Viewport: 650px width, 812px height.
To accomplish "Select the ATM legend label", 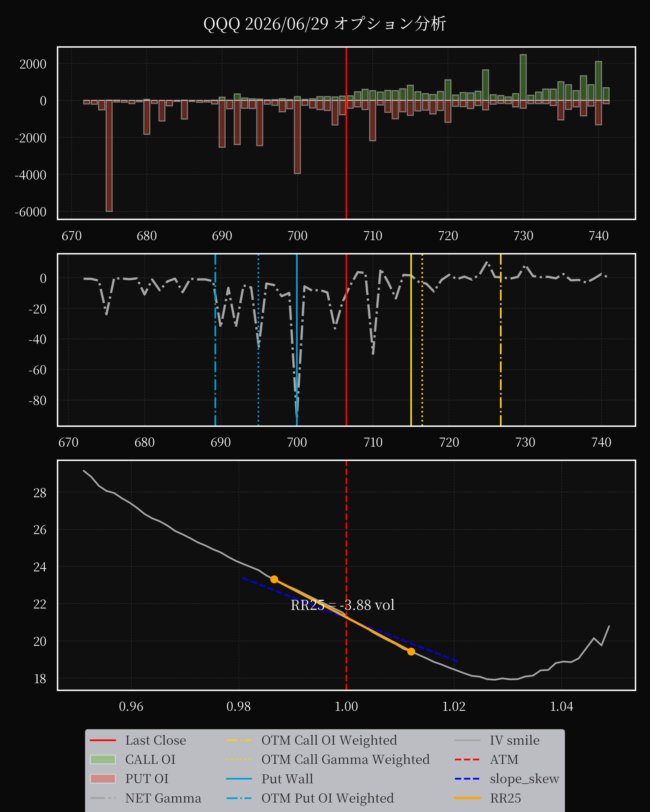I will pos(504,760).
